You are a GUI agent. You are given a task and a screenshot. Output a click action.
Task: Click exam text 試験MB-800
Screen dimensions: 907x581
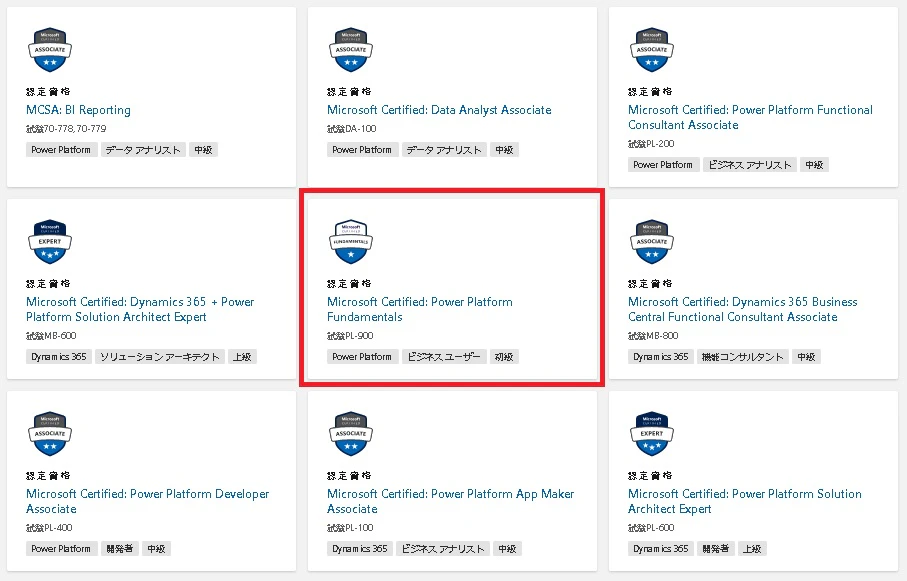click(x=653, y=336)
